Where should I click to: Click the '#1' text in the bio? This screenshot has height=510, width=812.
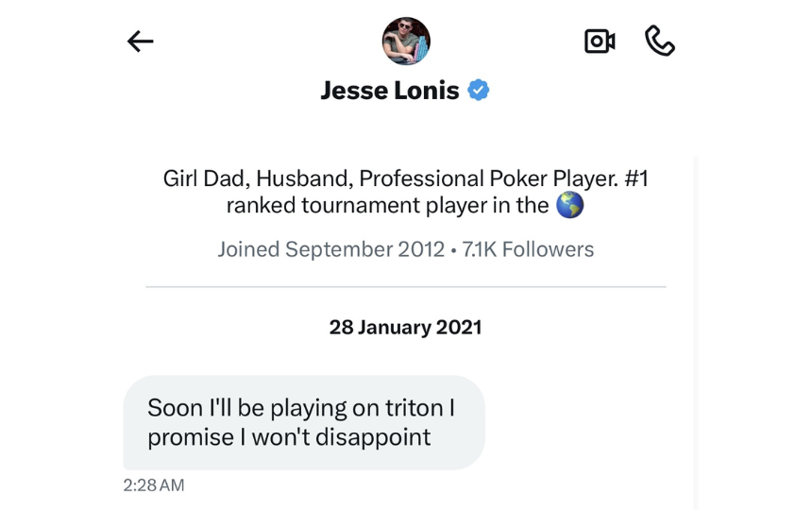click(x=636, y=178)
